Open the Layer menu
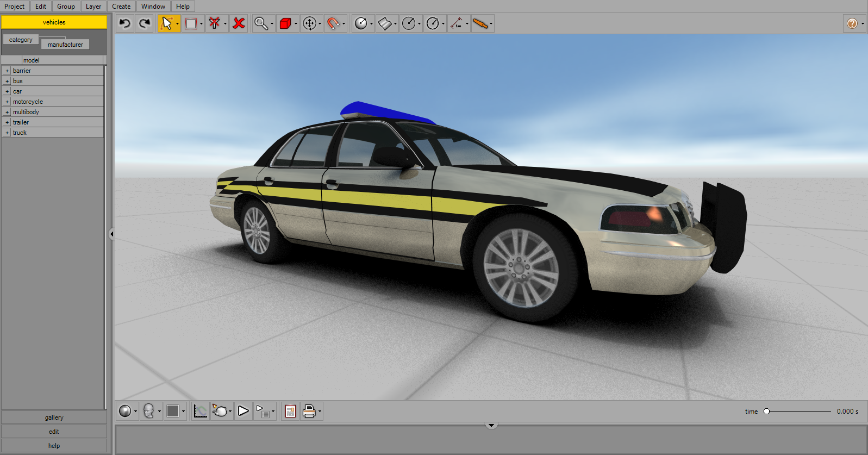Image resolution: width=868 pixels, height=455 pixels. coord(93,7)
